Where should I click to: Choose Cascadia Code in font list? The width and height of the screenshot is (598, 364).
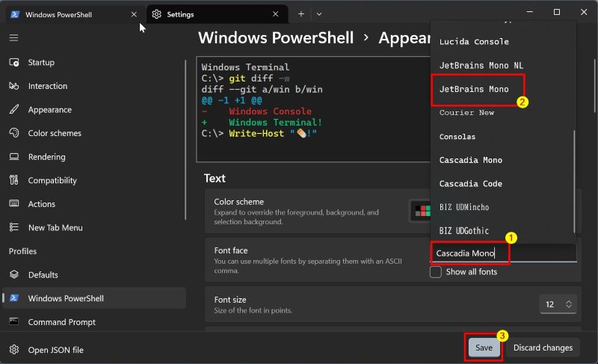click(x=470, y=184)
